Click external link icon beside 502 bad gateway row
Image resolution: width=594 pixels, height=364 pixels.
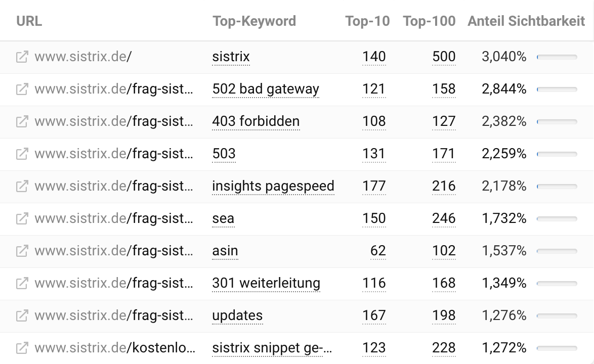[22, 89]
